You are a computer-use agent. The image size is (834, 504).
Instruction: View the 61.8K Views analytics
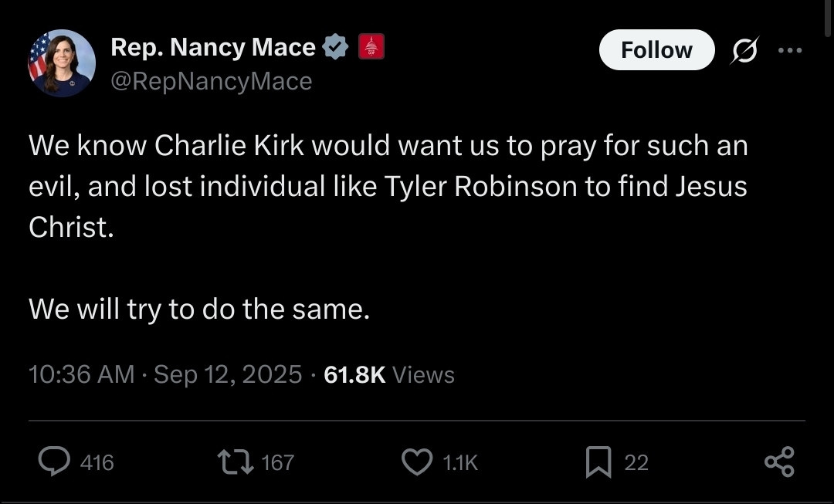pos(389,374)
